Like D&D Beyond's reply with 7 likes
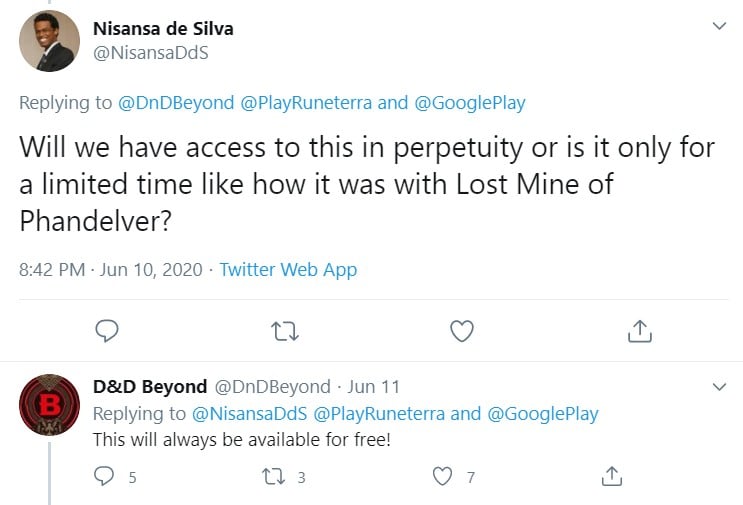This screenshot has height=505, width=743. click(x=442, y=477)
